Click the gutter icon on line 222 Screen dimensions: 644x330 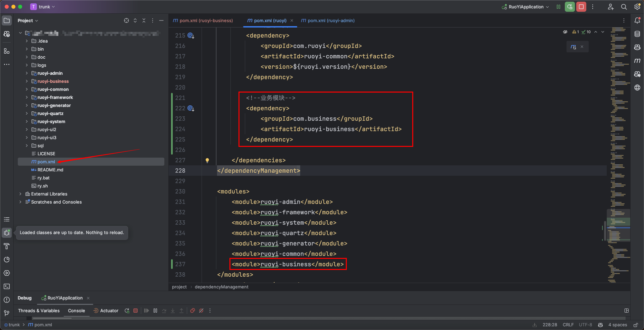click(x=191, y=108)
